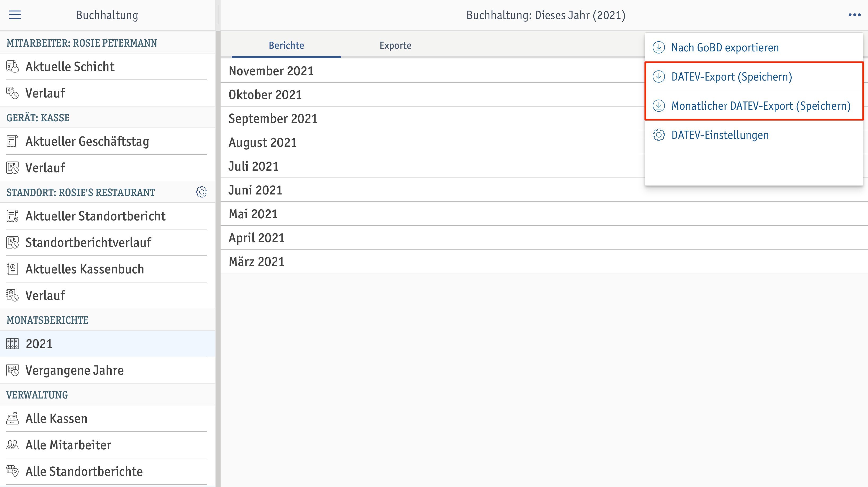
Task: Open the Juni 2021 report
Action: tap(544, 190)
